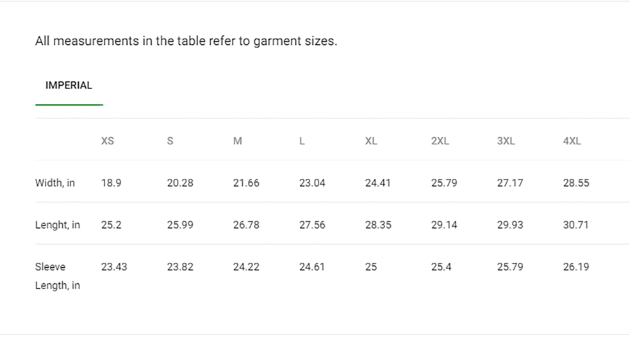
Task: Click the M size column header
Action: click(237, 141)
